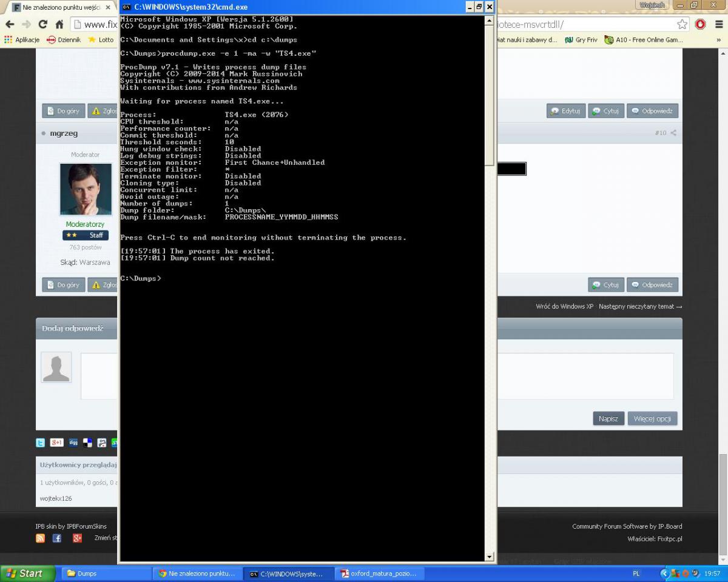Click the Do góry button below mgrzeg's post
The height and width of the screenshot is (582, 728).
[x=63, y=284]
